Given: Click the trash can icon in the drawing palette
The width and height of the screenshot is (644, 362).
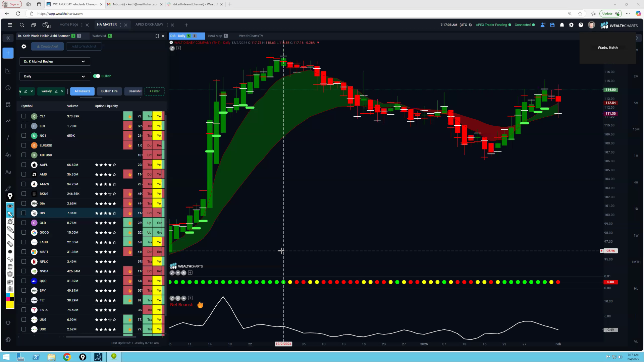Looking at the screenshot, I should 10,266.
